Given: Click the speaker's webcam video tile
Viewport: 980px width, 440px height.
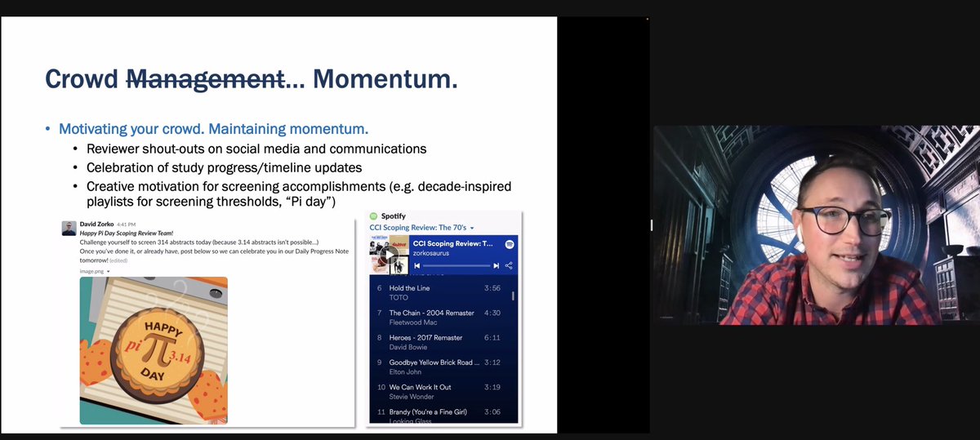Looking at the screenshot, I should [815, 225].
